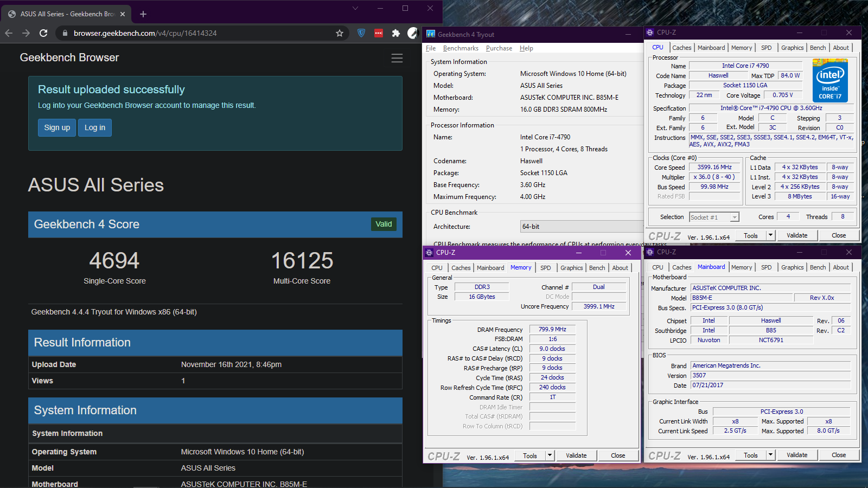Open the browser tab search chevron
The height and width of the screenshot is (488, 868).
tap(355, 8)
